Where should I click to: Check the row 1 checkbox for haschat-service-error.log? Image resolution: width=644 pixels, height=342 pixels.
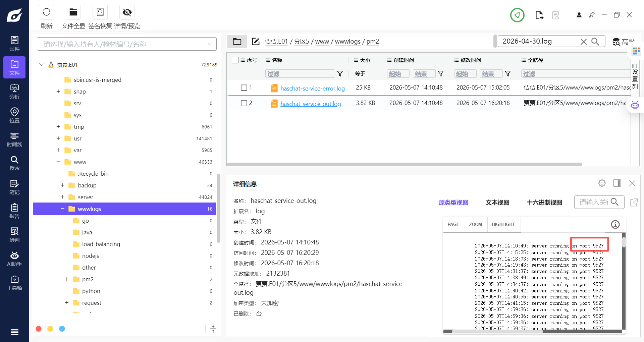click(244, 88)
